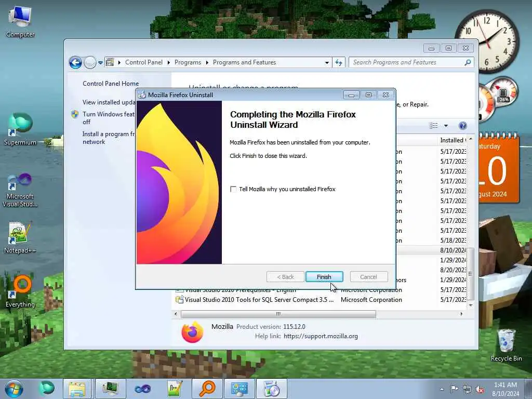This screenshot has height=399, width=532.
Task: Open Install a program from the network link
Action: pos(109,138)
